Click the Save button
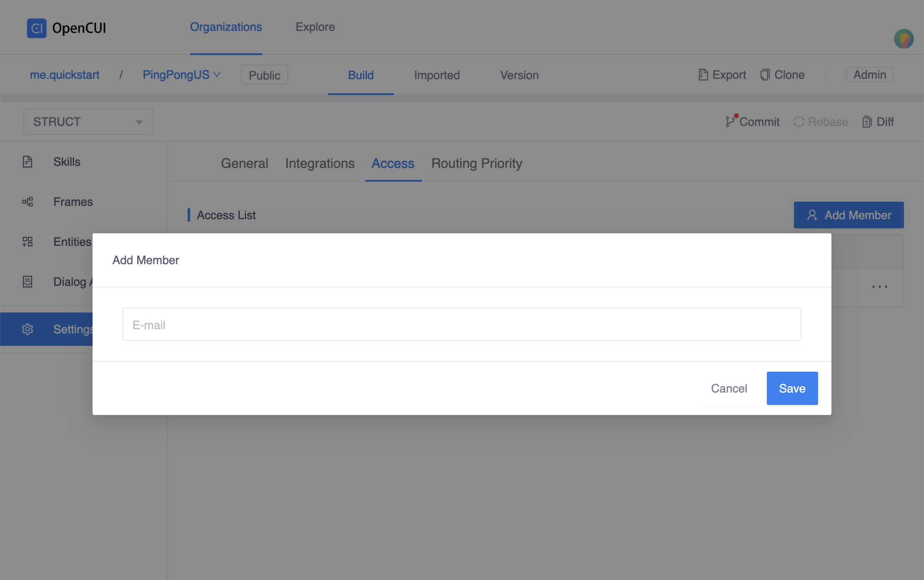The height and width of the screenshot is (580, 924). [791, 388]
